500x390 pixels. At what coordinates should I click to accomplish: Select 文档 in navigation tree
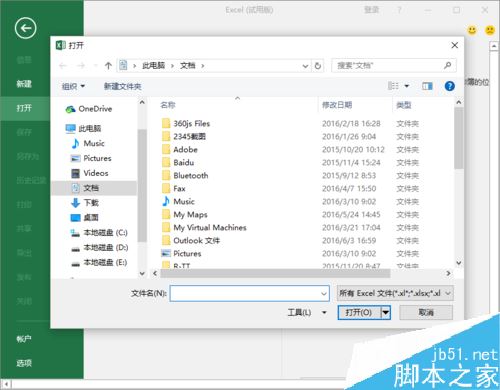click(94, 188)
